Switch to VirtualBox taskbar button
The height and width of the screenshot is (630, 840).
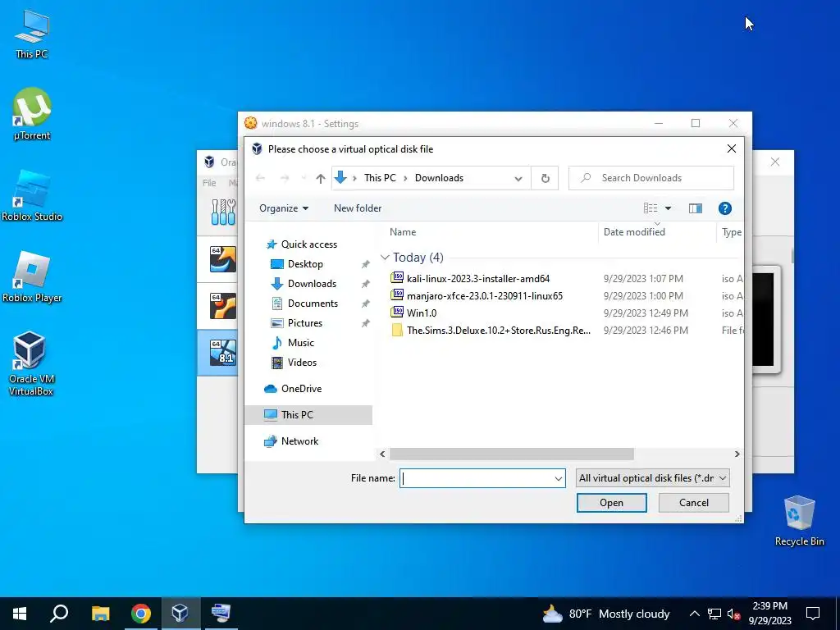pyautogui.click(x=180, y=614)
